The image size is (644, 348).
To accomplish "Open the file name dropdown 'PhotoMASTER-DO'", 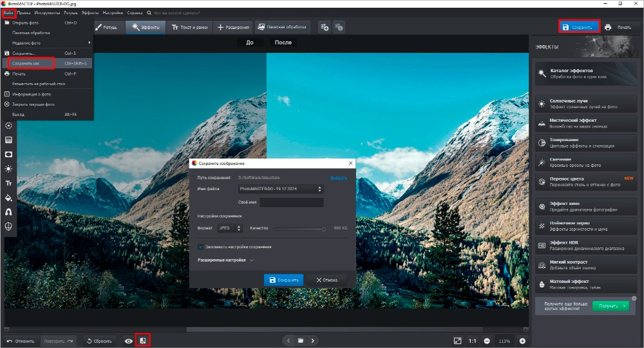I will point(280,189).
